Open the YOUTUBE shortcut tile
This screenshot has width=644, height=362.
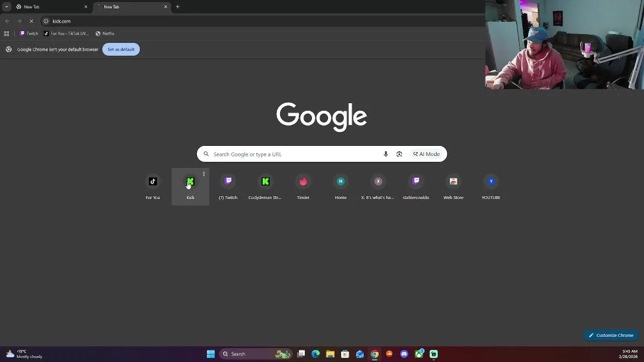click(491, 187)
